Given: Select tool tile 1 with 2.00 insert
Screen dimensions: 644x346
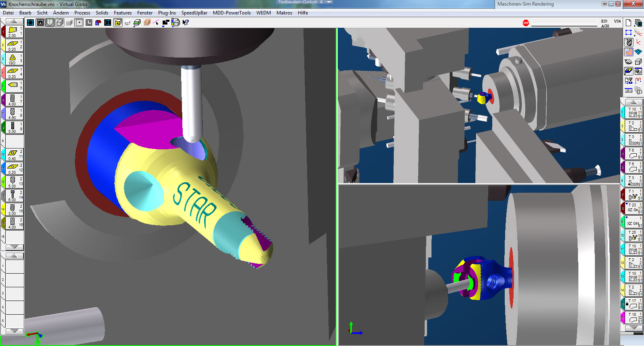Looking at the screenshot, I should point(14,31).
